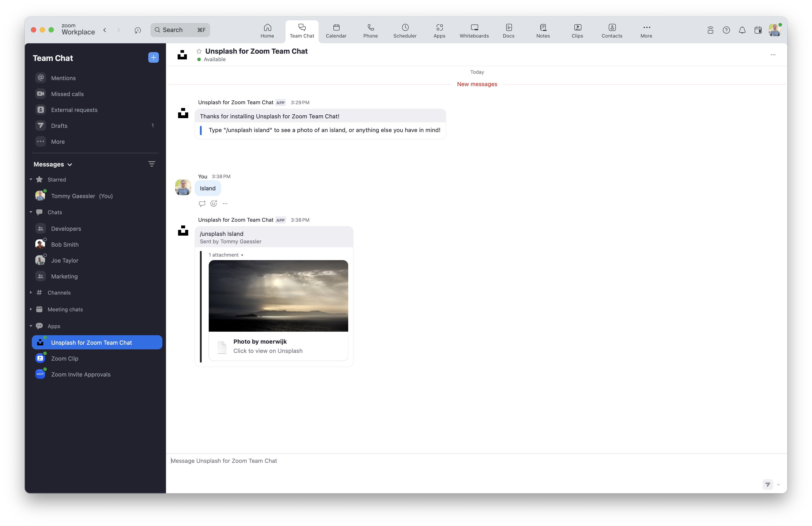Click the More ellipsis in top navigation
Screen dimensions: 812x526
(x=647, y=27)
